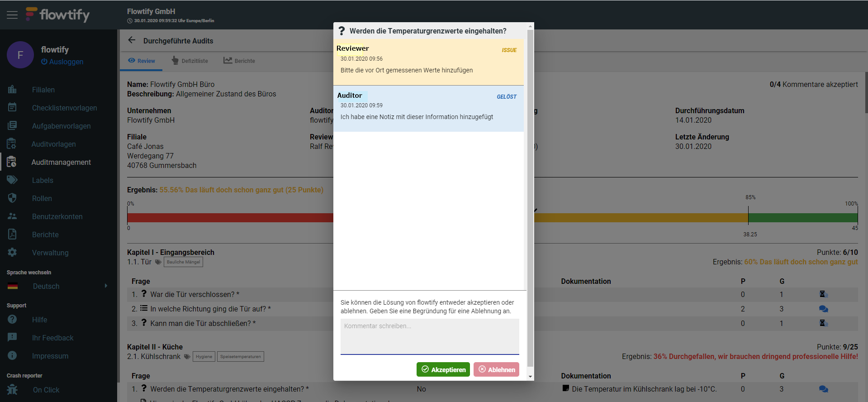Image resolution: width=868 pixels, height=402 pixels.
Task: Click the Hygiene label tag
Action: [204, 357]
